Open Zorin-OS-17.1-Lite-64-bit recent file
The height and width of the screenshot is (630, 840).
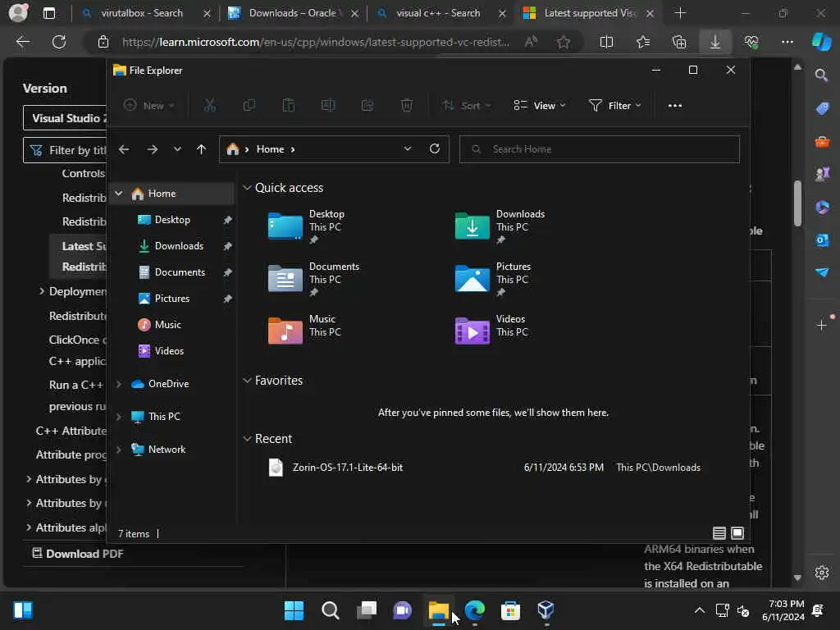tap(484, 467)
